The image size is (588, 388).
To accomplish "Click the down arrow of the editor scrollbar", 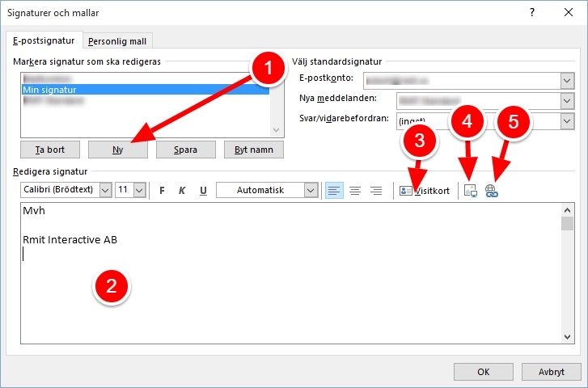I will click(567, 337).
